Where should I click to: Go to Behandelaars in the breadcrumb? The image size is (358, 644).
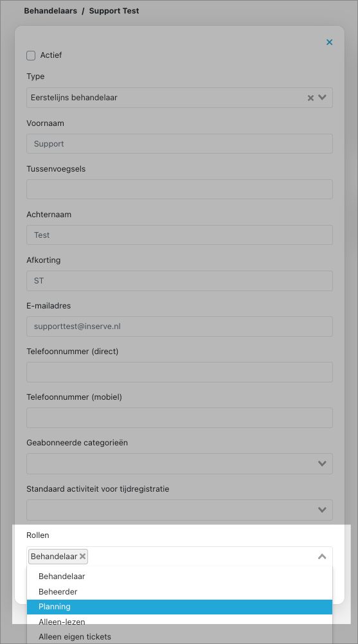[51, 11]
